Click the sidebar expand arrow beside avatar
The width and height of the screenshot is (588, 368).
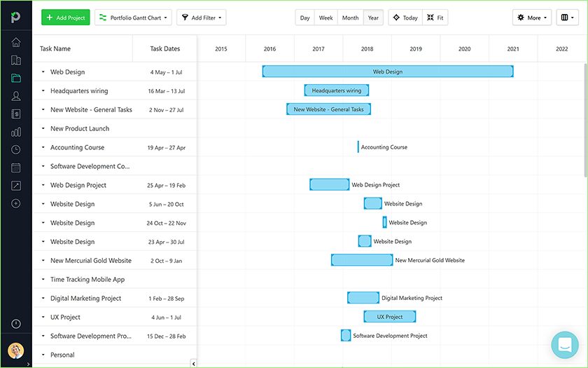click(x=29, y=364)
